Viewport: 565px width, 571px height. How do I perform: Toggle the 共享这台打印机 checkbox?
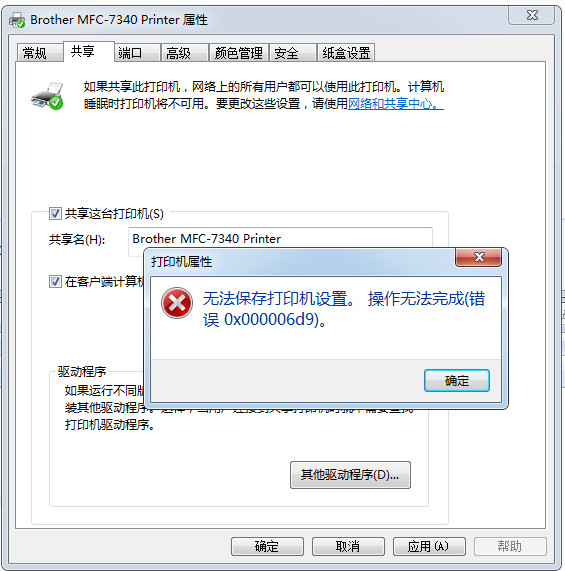click(x=55, y=213)
